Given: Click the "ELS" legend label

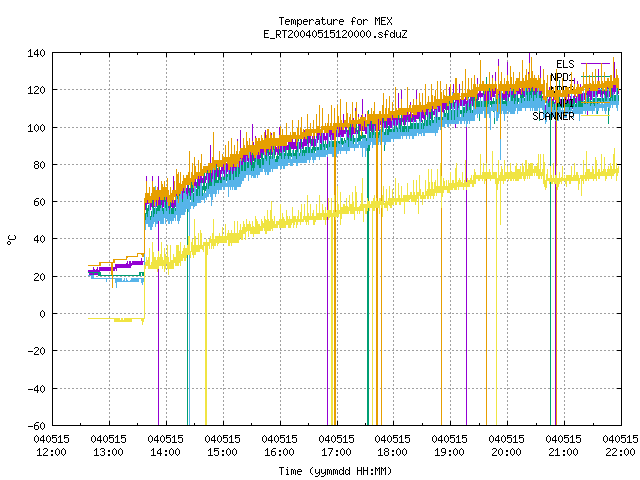Looking at the screenshot, I should pos(565,64).
